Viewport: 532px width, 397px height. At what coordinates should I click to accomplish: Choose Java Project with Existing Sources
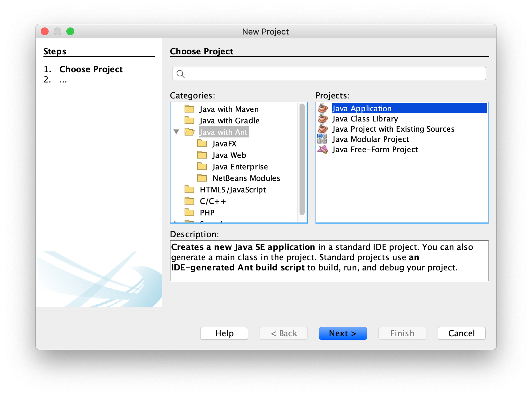click(393, 129)
